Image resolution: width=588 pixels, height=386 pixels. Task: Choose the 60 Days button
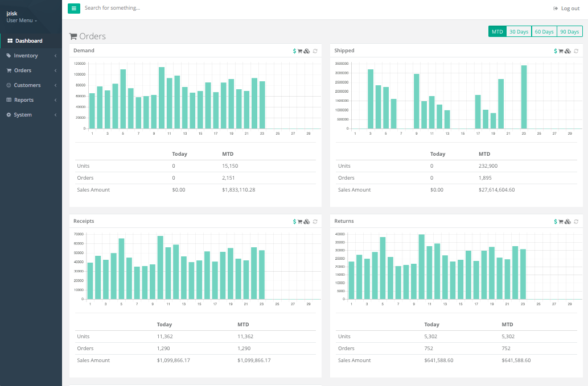pos(544,32)
